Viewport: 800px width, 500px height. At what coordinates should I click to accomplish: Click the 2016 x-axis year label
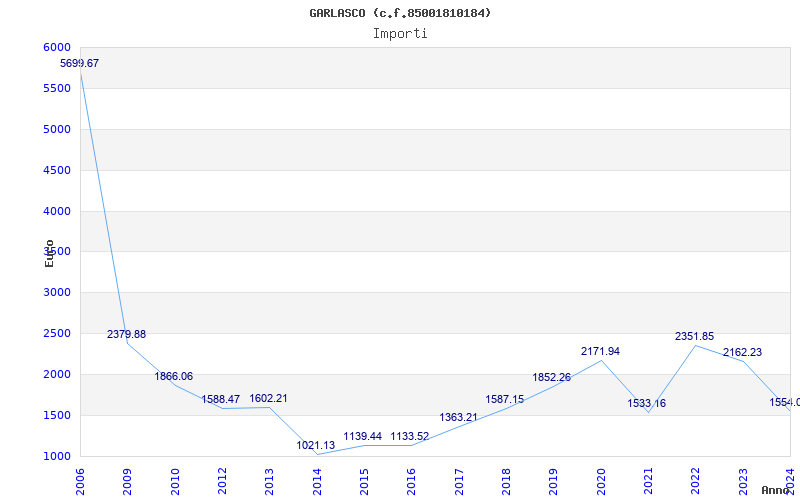[412, 482]
